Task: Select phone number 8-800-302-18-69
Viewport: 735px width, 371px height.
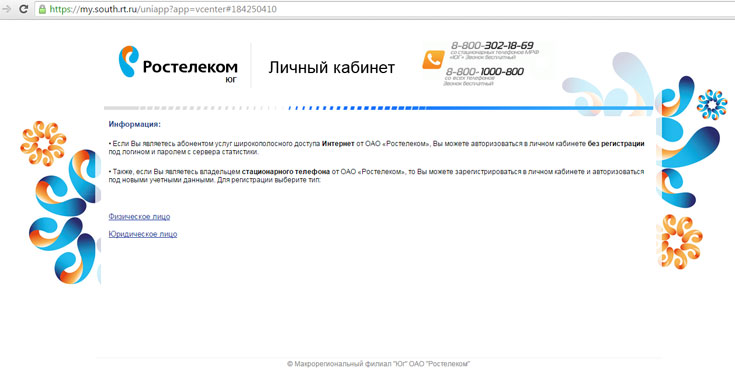Action: point(492,45)
